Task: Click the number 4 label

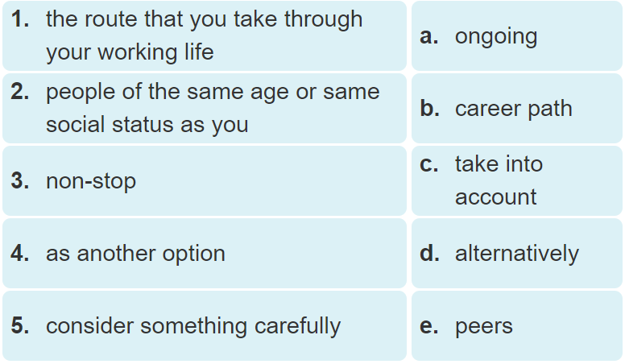Action: (x=21, y=254)
